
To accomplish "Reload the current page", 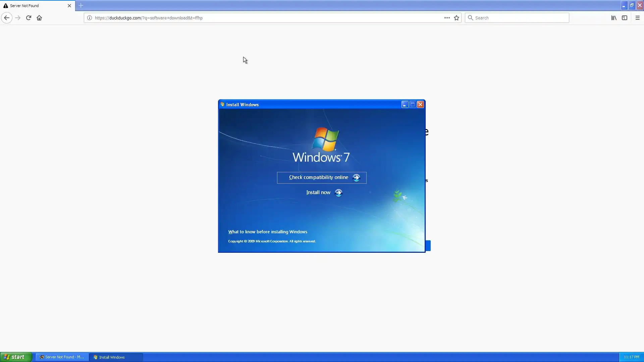I will [x=29, y=18].
